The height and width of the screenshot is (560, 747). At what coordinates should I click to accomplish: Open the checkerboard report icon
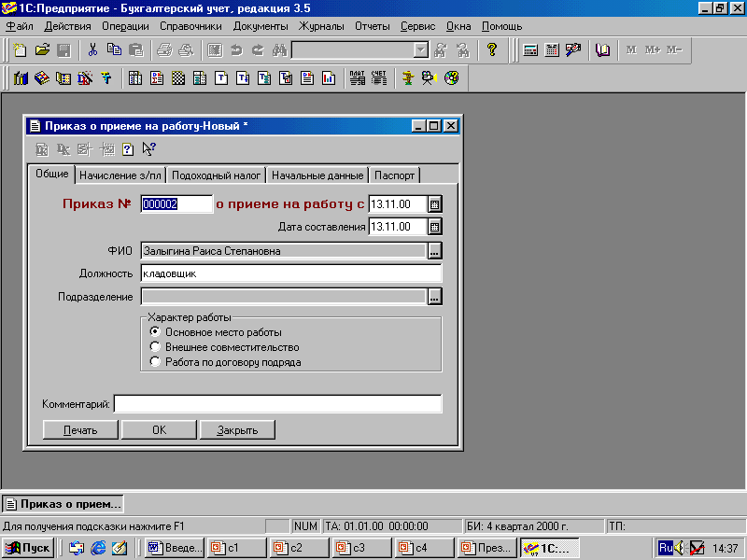[178, 78]
